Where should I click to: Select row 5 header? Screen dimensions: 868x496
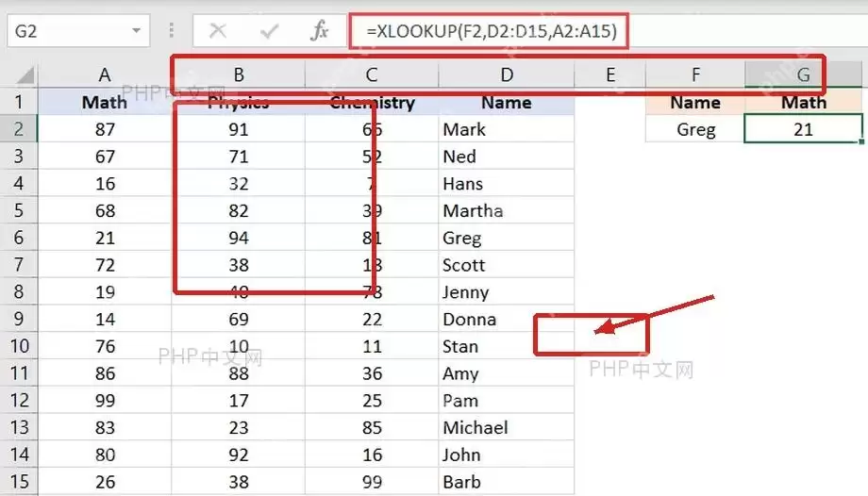pyautogui.click(x=19, y=210)
